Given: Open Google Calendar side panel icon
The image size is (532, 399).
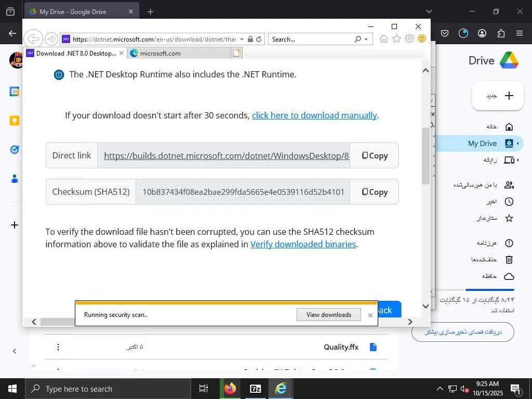Looking at the screenshot, I should 14,91.
